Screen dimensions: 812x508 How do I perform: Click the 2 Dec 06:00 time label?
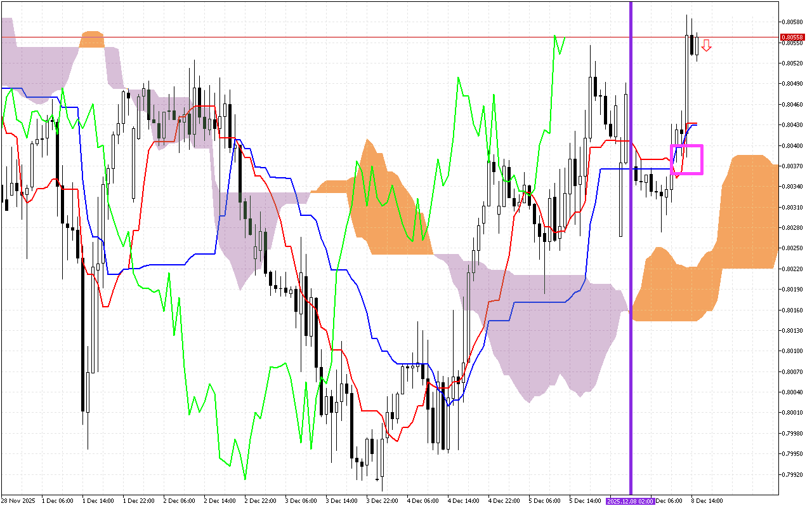(x=178, y=501)
